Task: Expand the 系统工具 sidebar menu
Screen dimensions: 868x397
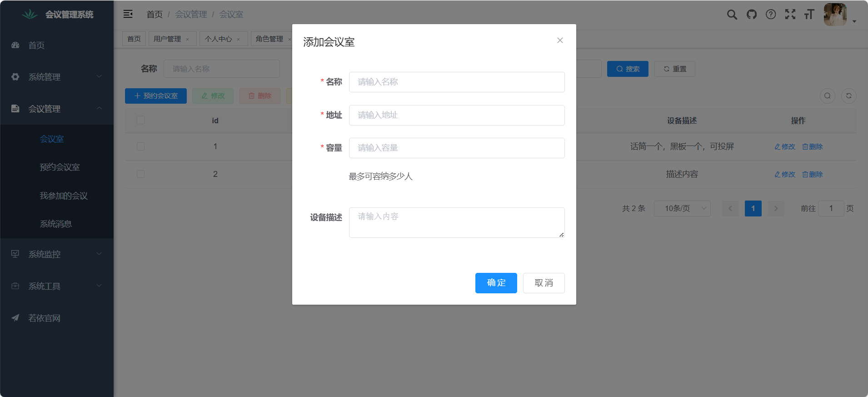Action: (57, 286)
